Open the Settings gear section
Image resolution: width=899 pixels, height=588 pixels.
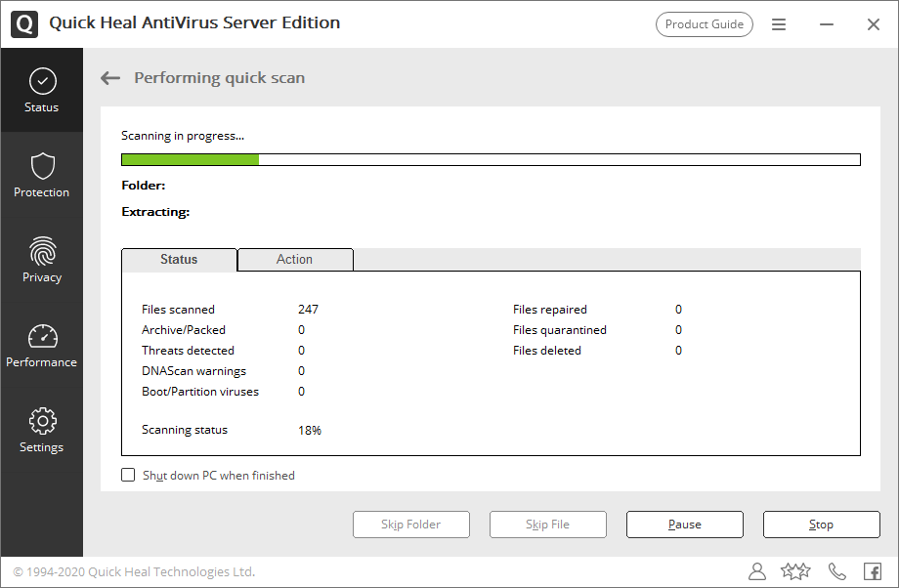(42, 431)
